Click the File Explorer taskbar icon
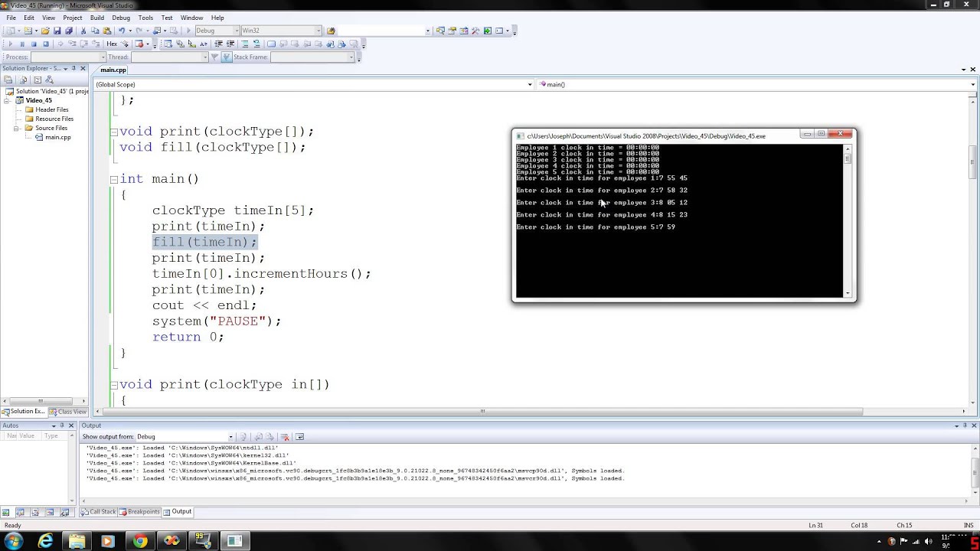Image resolution: width=980 pixels, height=551 pixels. pyautogui.click(x=77, y=541)
